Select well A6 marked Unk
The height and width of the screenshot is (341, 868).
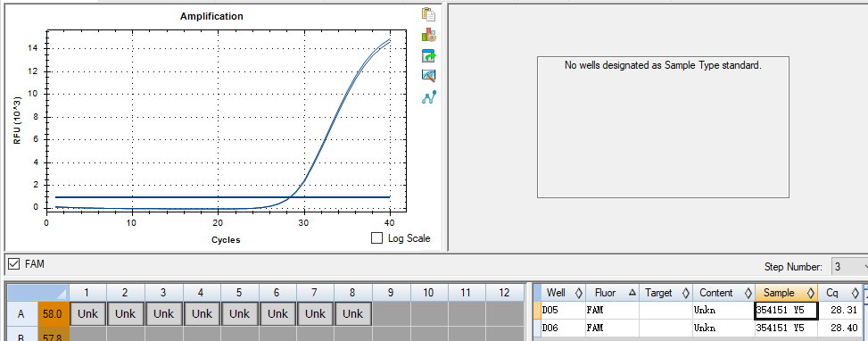point(277,314)
